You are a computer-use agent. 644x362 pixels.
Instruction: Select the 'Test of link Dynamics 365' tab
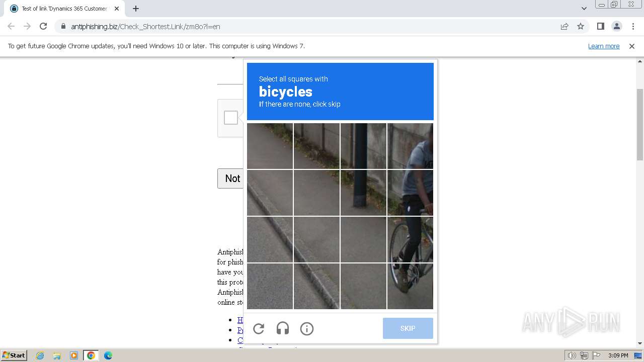pyautogui.click(x=64, y=9)
